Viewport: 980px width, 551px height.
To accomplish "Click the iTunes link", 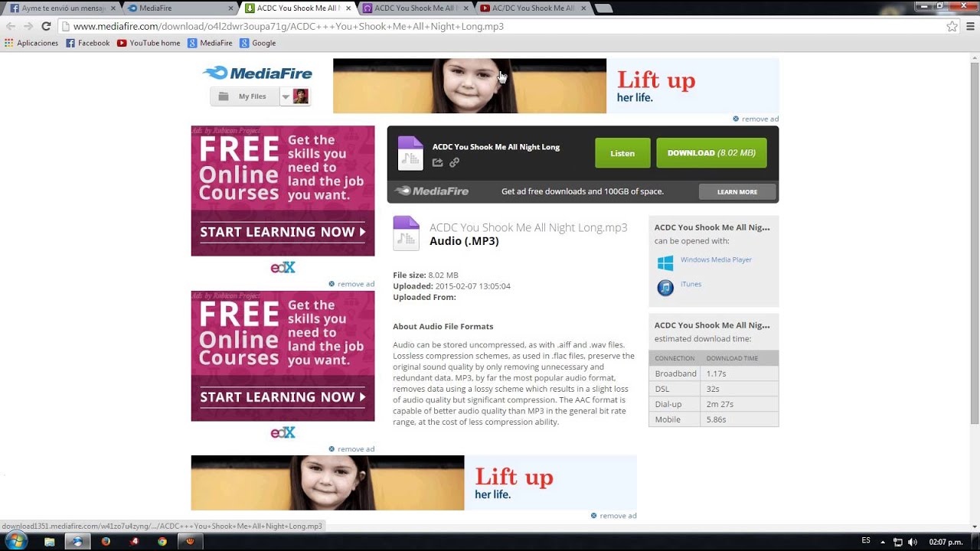I will point(691,284).
